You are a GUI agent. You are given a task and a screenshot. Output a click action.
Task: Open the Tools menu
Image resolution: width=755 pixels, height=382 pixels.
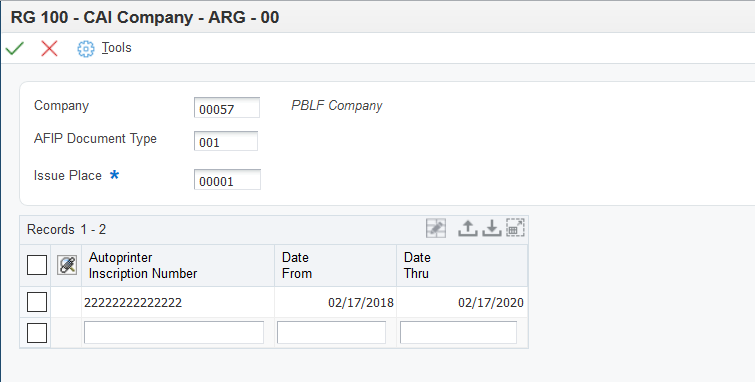pos(117,48)
